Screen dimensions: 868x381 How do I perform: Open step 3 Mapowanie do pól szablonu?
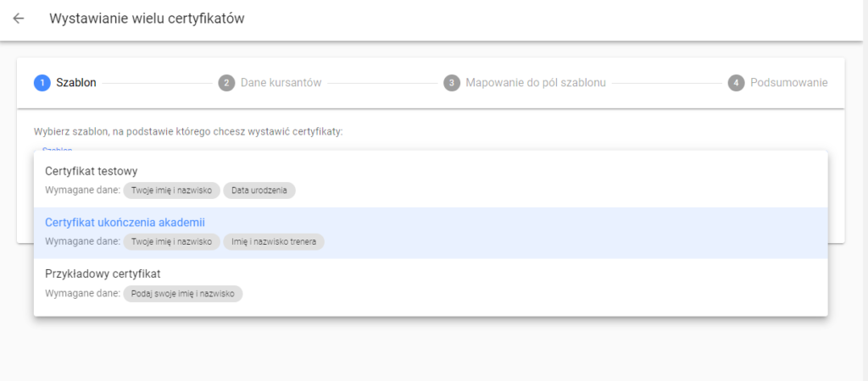click(525, 83)
